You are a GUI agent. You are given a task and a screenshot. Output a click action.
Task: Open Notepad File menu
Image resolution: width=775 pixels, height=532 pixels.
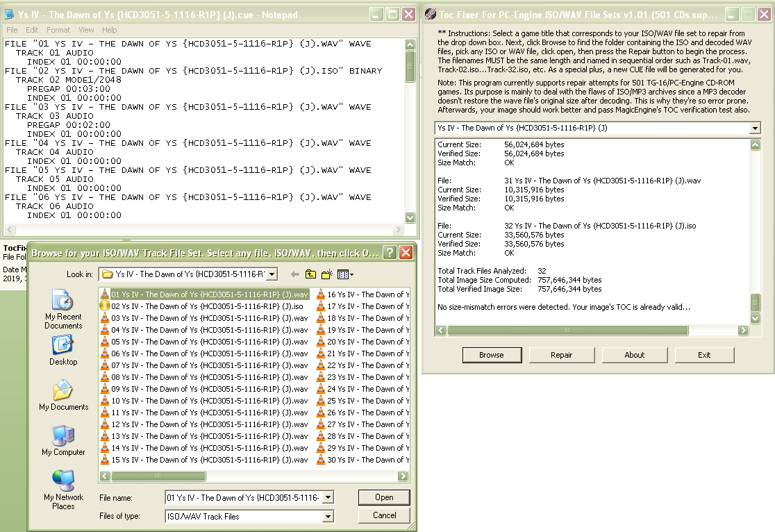[12, 30]
